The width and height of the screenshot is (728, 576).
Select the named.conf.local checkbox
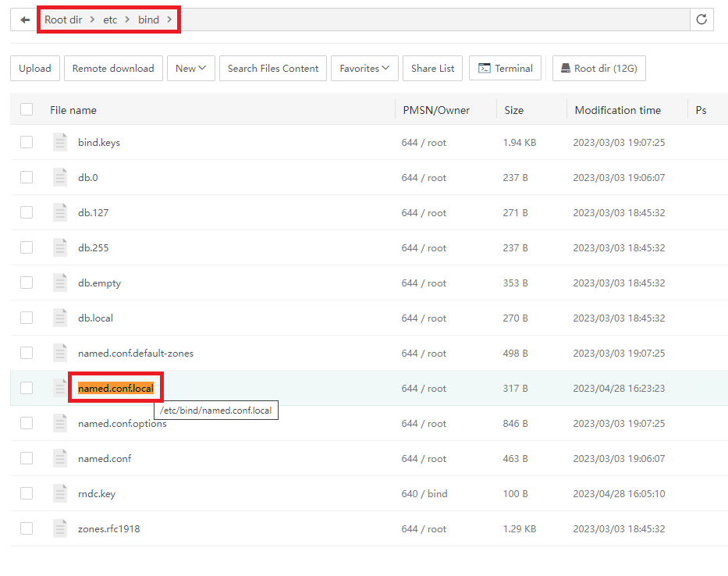point(27,389)
